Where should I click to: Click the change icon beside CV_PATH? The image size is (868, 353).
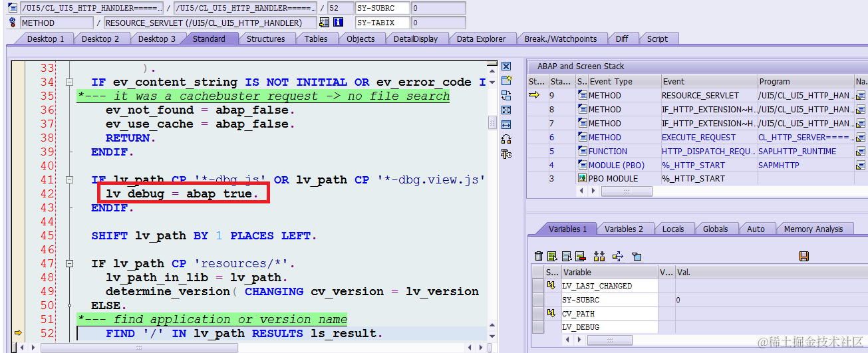coord(551,313)
